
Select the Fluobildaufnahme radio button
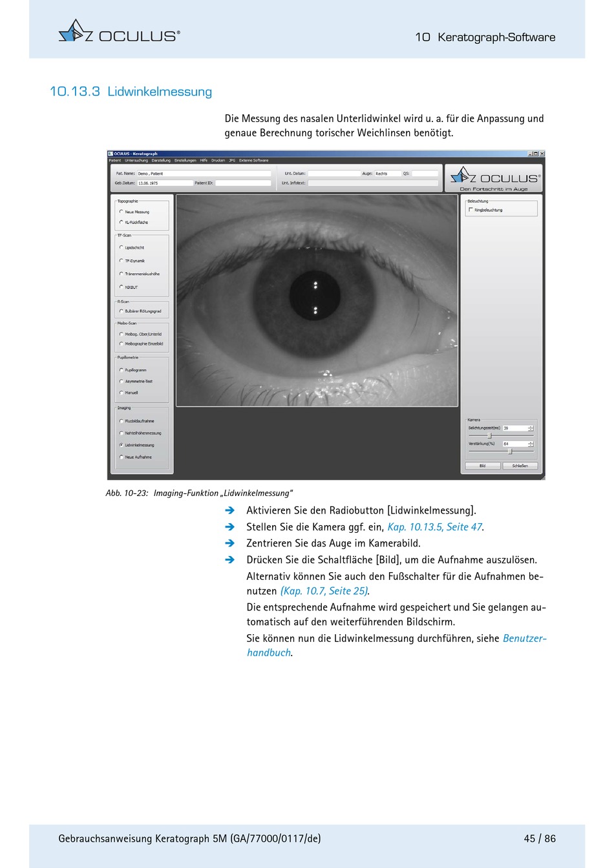121,421
